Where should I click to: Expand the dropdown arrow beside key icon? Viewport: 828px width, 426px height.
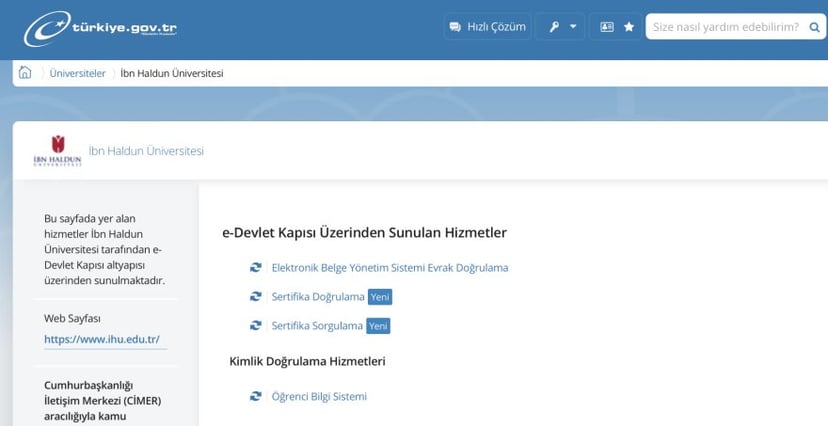(573, 26)
